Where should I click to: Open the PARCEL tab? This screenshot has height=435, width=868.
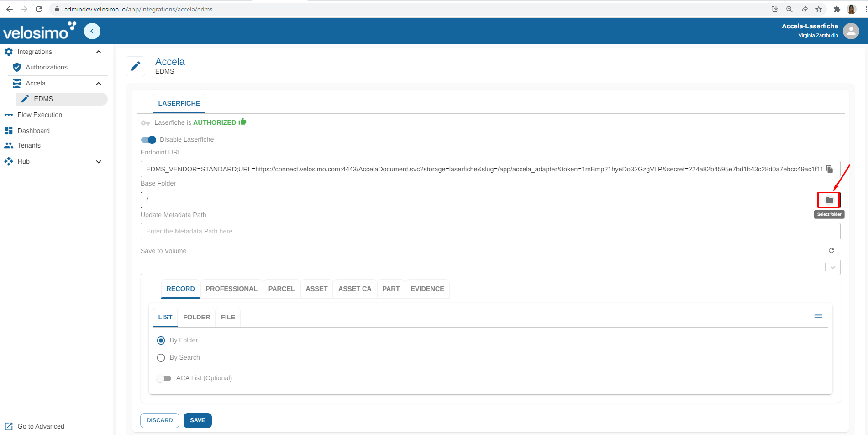click(x=281, y=289)
